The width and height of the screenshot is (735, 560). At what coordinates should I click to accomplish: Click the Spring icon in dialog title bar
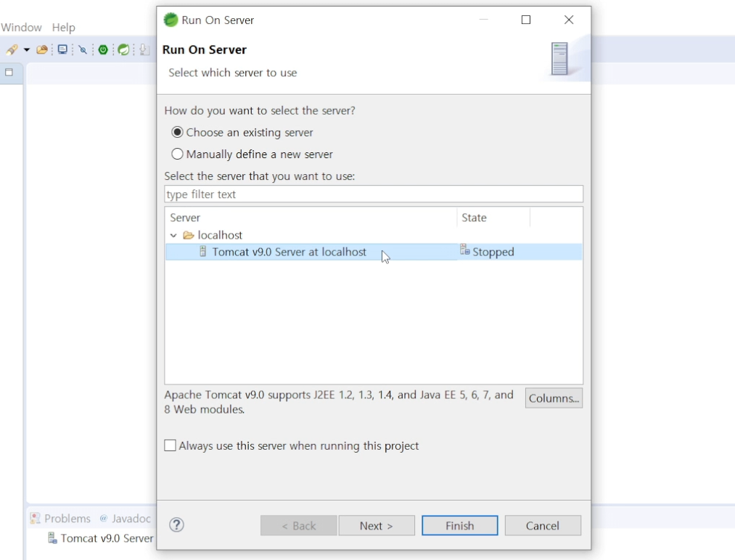pyautogui.click(x=171, y=20)
